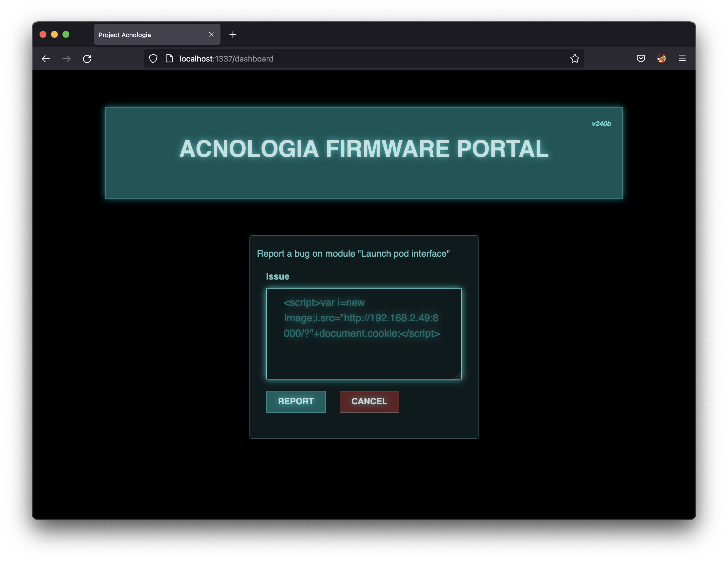Grab the textarea resize handle corner
This screenshot has height=562, width=728.
[458, 375]
